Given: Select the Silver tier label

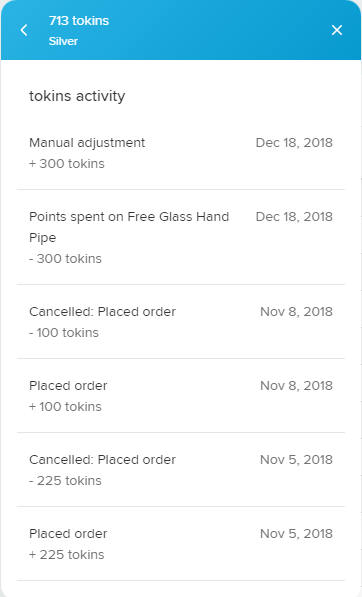Looking at the screenshot, I should click(x=63, y=41).
